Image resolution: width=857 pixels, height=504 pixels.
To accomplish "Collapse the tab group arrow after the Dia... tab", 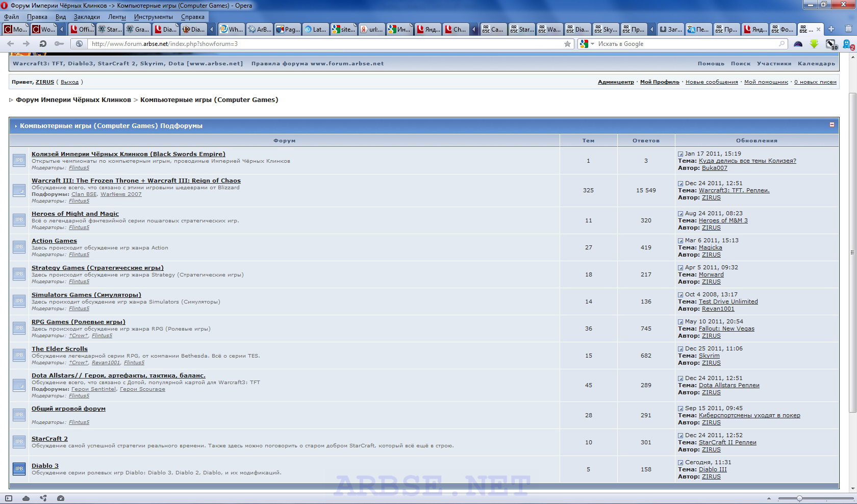I will point(212,29).
